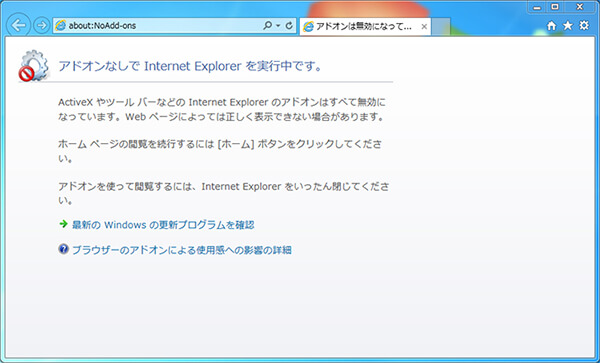Minimize the Internet Explorer window
Viewport: 600px width, 363px height.
pos(537,7)
